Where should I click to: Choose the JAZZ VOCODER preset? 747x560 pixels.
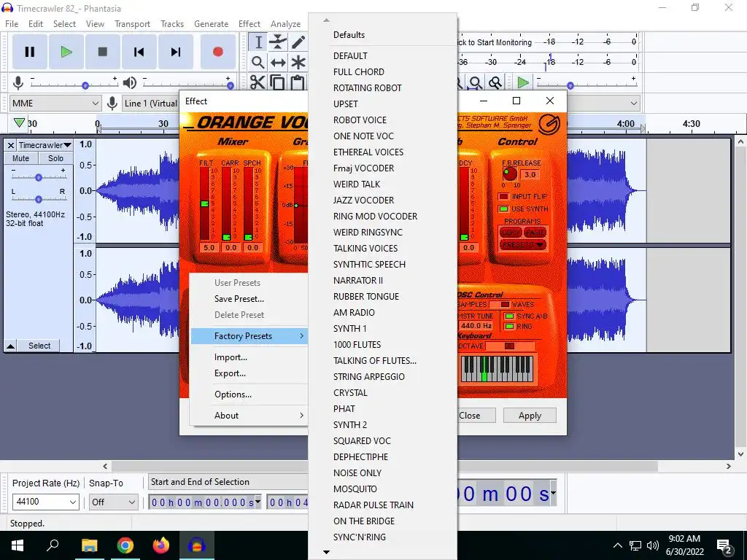363,200
